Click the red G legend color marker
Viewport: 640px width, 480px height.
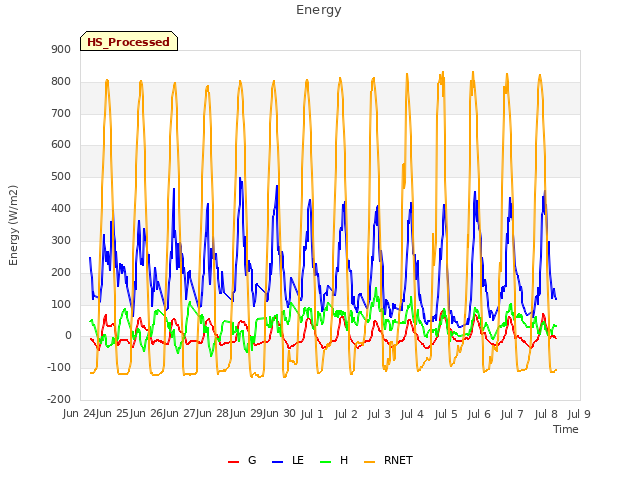(x=233, y=462)
